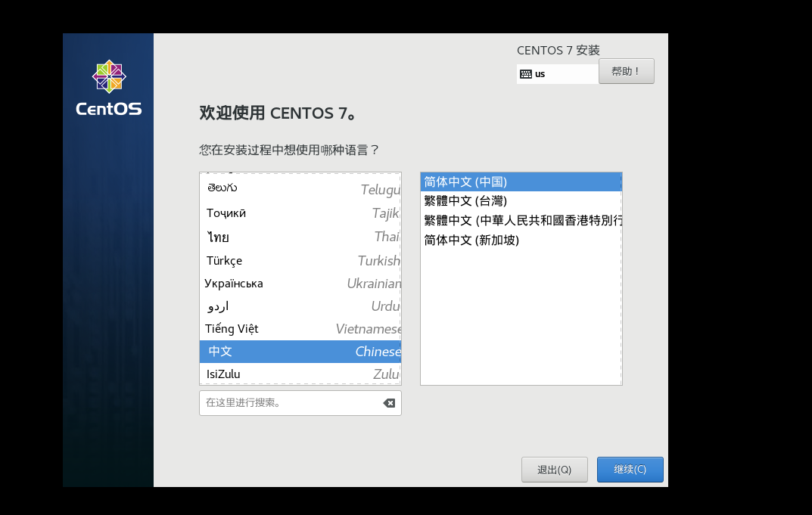Screen dimensions: 812x515
Task: Select the us keyboard layout indicator
Action: pyautogui.click(x=558, y=74)
